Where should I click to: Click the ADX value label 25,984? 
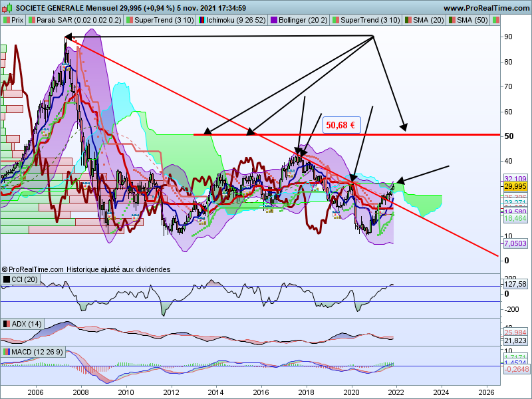(x=515, y=332)
